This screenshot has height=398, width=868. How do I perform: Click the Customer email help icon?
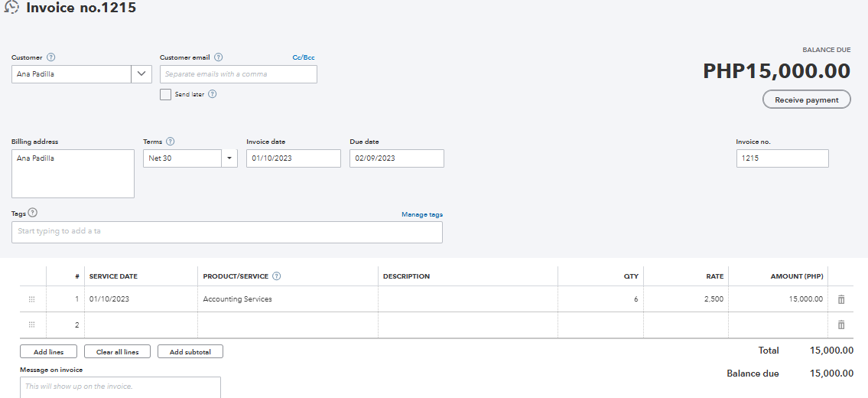pos(219,57)
